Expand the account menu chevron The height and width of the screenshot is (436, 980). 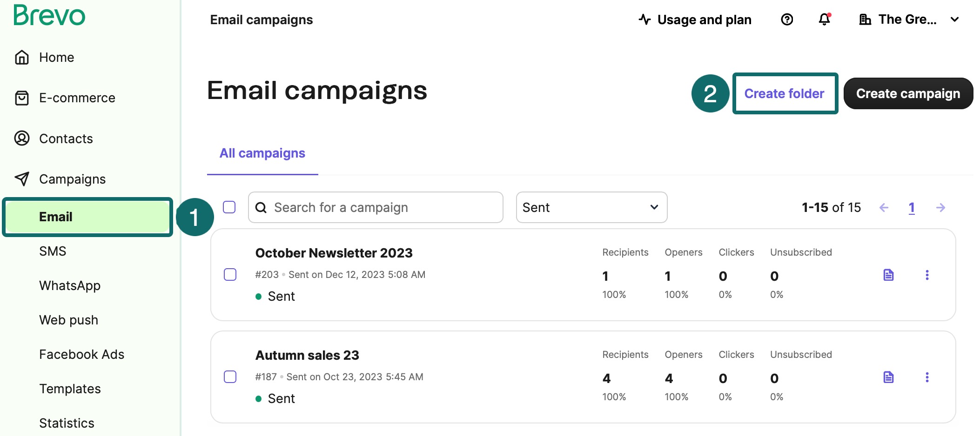954,20
